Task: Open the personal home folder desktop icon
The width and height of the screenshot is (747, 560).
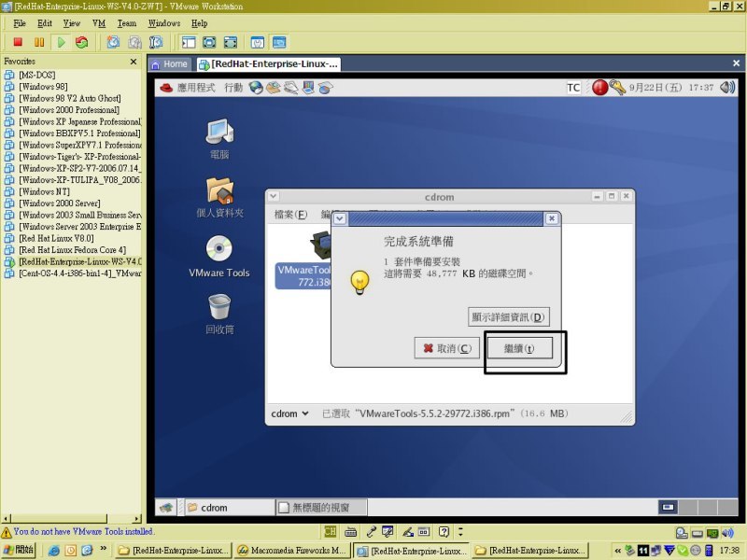Action: tap(219, 198)
